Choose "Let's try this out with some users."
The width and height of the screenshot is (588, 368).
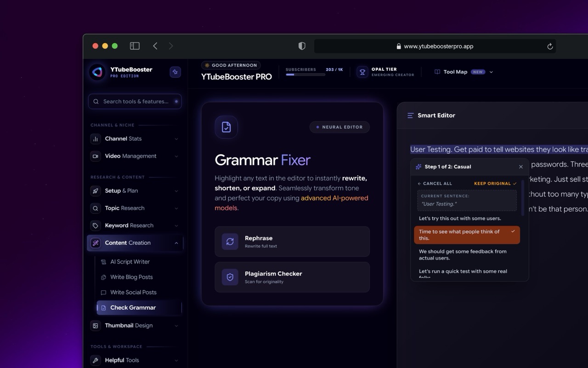[x=467, y=218]
